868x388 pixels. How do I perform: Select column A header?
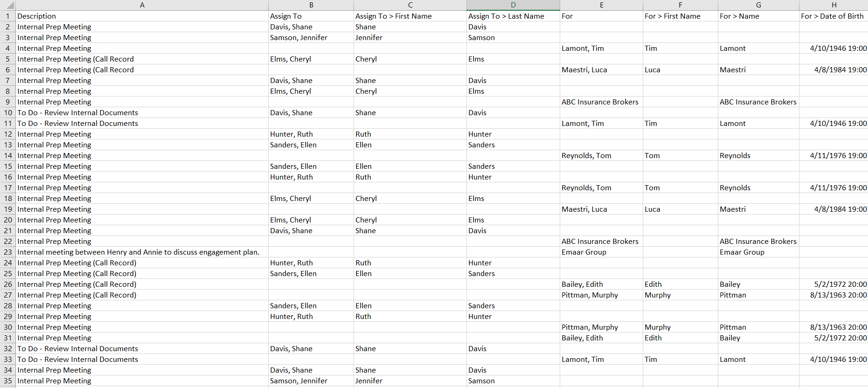142,5
